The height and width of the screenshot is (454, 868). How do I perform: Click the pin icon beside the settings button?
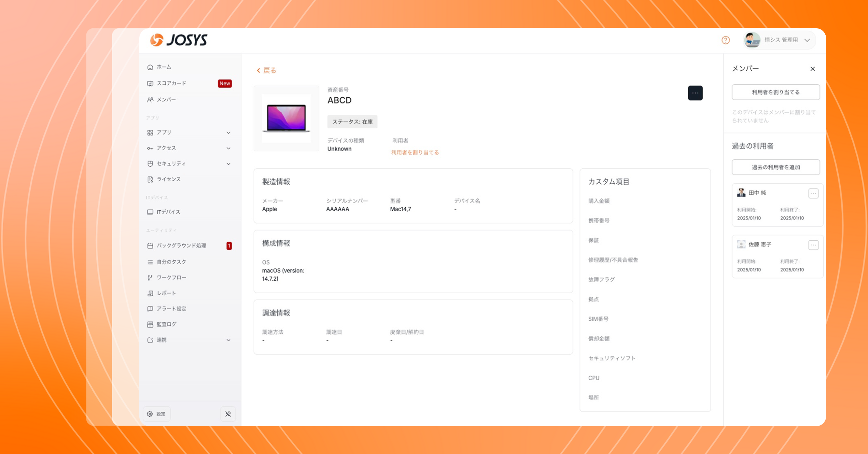(x=228, y=414)
